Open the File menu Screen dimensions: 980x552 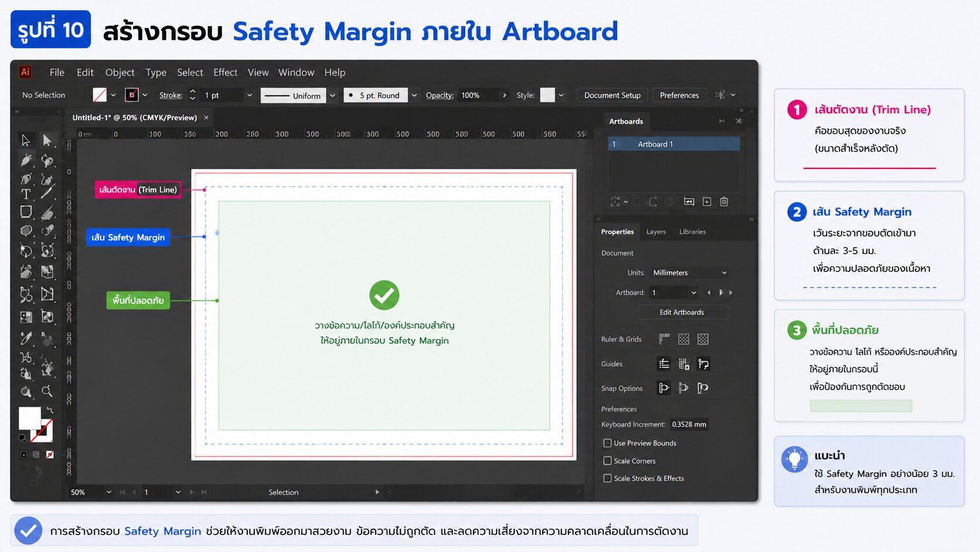tap(57, 72)
